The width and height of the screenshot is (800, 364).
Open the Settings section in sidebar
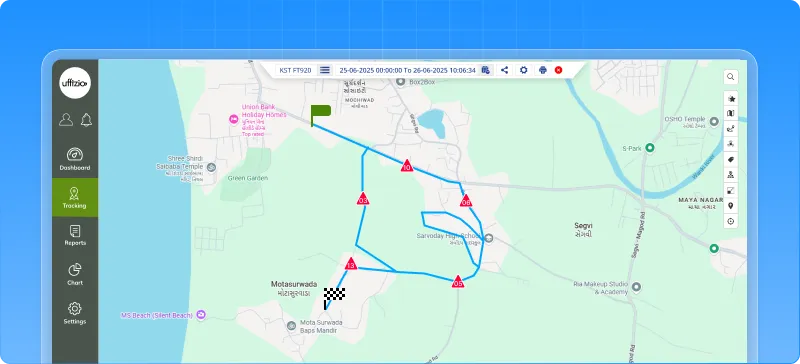pyautogui.click(x=75, y=313)
